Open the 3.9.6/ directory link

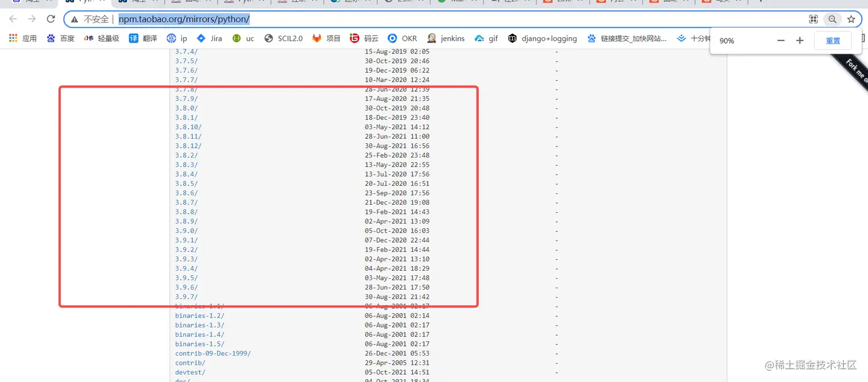tap(186, 287)
